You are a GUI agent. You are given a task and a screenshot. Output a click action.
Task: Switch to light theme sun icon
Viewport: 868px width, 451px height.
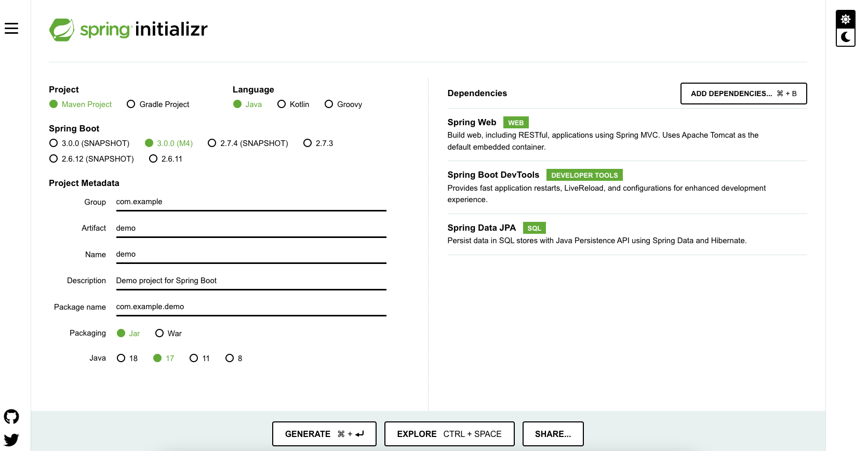click(x=845, y=20)
